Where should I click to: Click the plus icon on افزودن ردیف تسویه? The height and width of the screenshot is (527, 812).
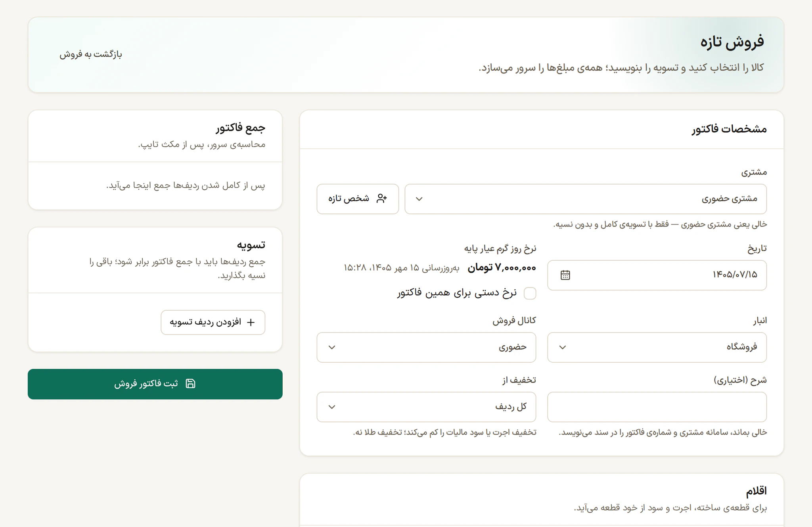click(x=251, y=322)
